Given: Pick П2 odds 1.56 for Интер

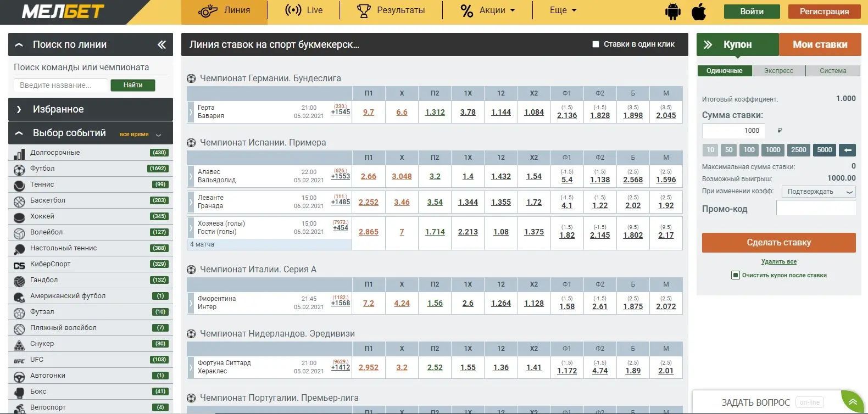Looking at the screenshot, I should [435, 303].
